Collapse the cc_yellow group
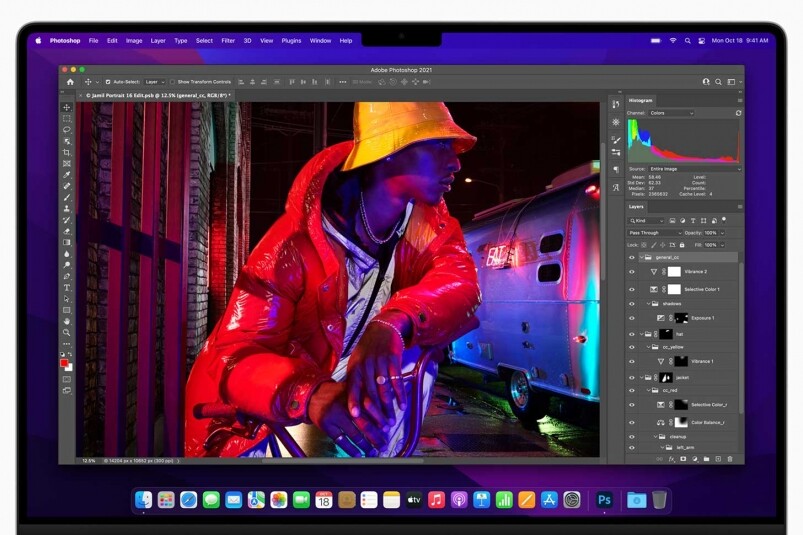 648,347
